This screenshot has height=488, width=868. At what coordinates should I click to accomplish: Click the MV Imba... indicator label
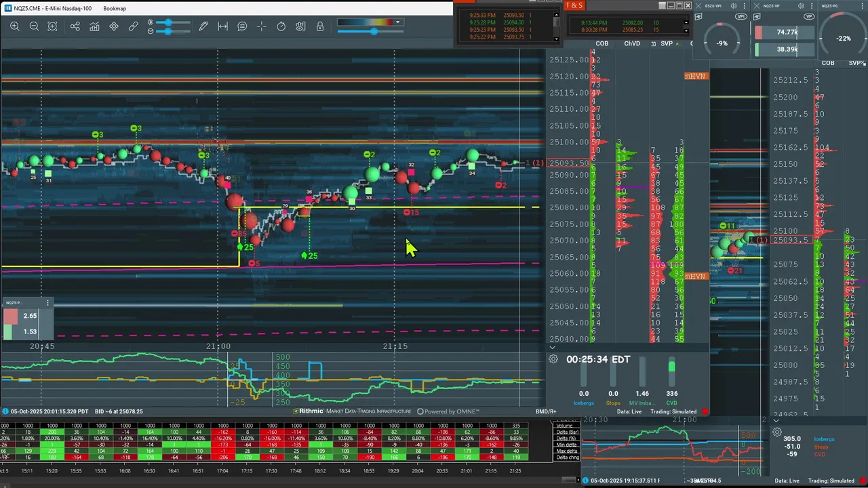coord(642,403)
